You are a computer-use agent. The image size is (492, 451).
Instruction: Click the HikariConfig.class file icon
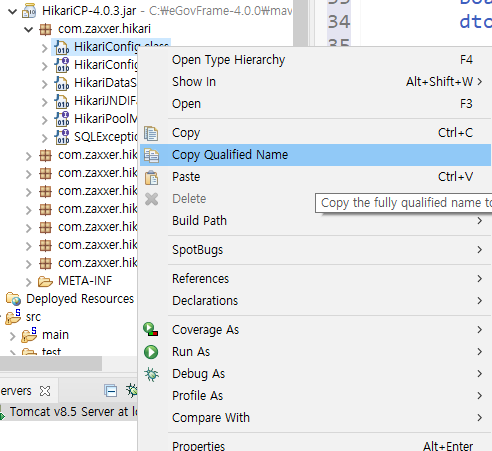point(62,47)
